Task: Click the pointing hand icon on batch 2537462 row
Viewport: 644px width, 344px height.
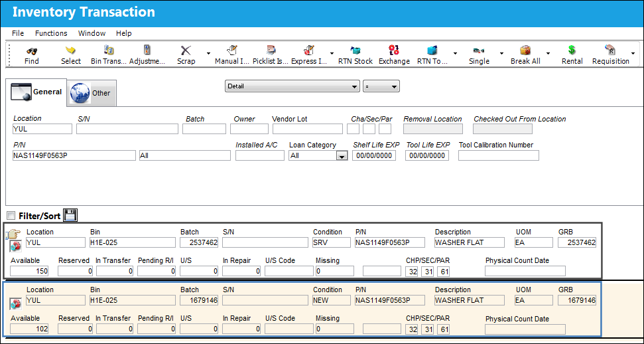Action: [x=13, y=235]
